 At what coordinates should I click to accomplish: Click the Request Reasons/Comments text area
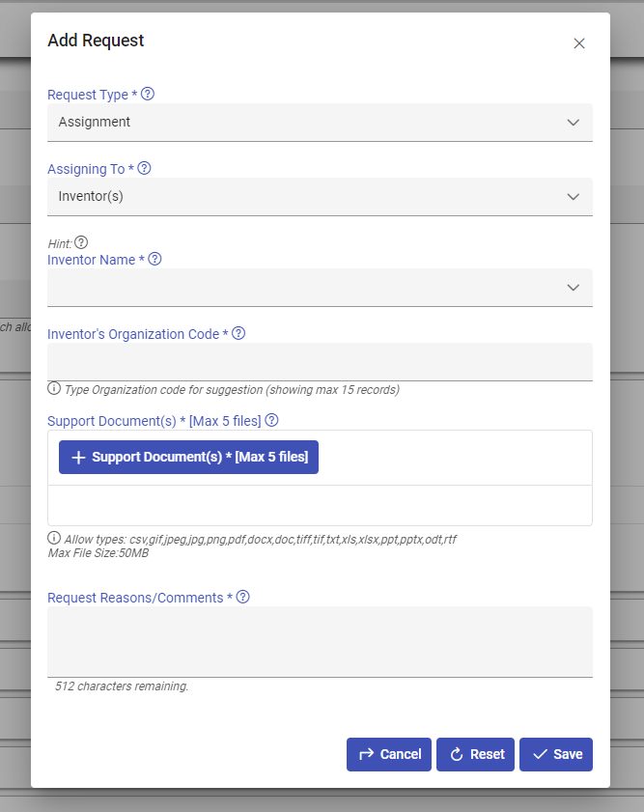pyautogui.click(x=320, y=641)
